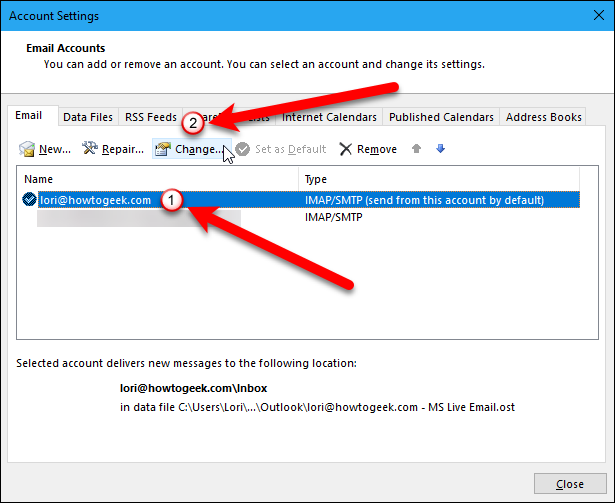Click default account checkmark icon beside lori@howtogeek.com

[29, 199]
